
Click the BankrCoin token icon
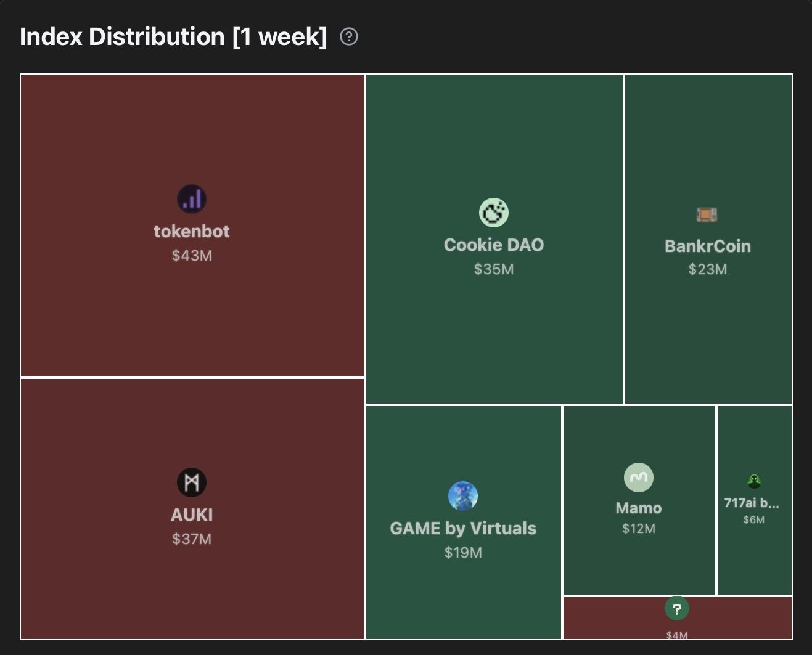click(707, 214)
